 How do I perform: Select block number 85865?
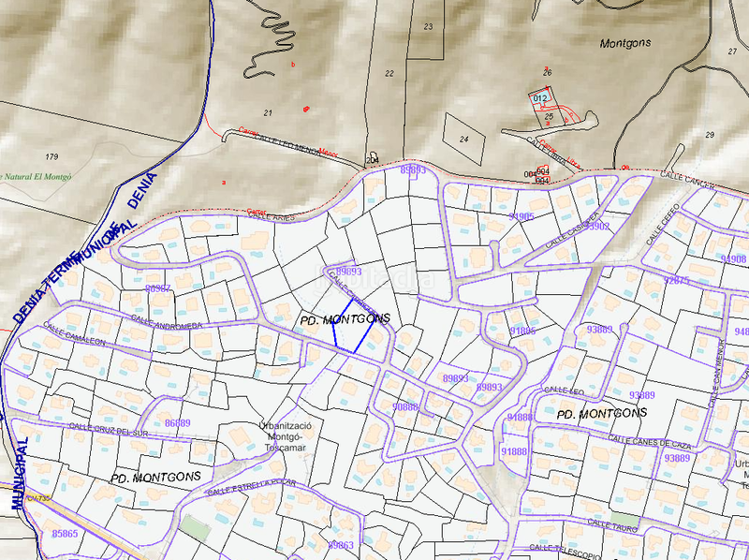click(65, 534)
